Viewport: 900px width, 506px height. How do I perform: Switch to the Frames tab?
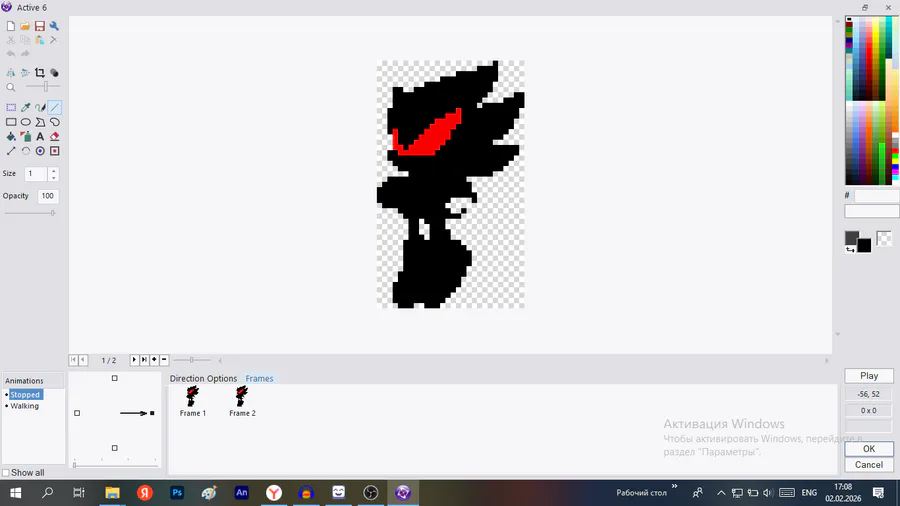(259, 379)
